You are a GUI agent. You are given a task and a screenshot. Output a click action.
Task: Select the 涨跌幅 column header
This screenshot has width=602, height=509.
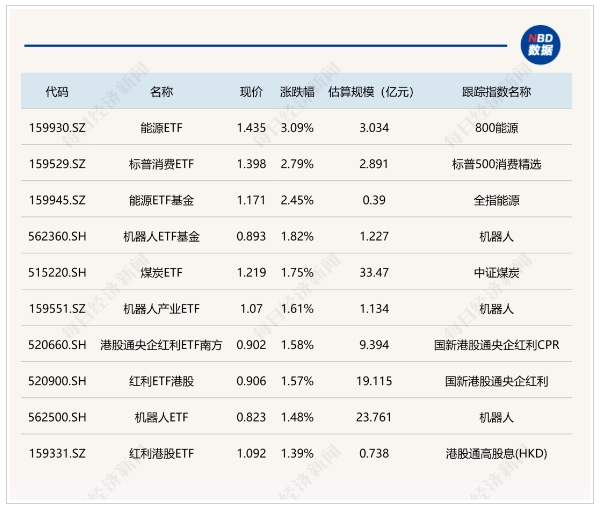(297, 92)
